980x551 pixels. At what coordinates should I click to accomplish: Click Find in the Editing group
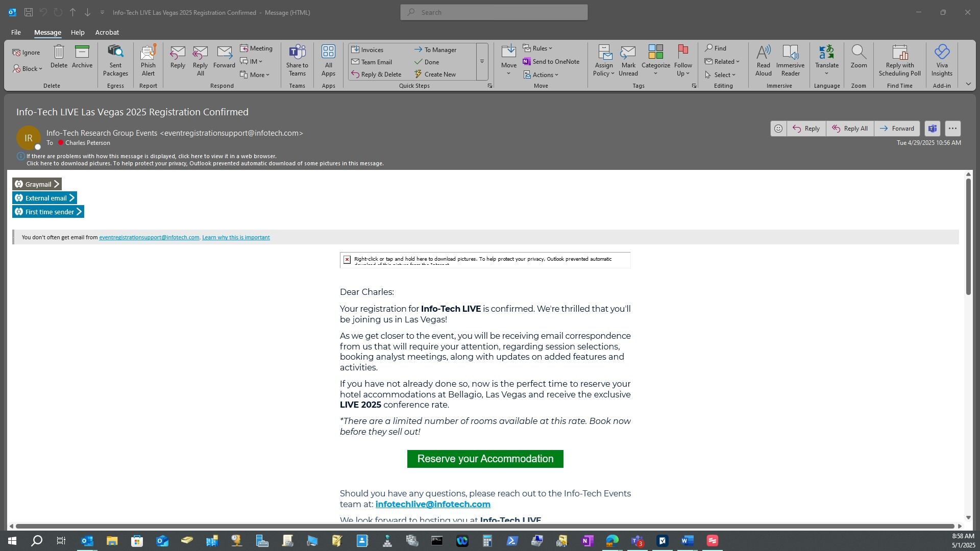pos(716,48)
